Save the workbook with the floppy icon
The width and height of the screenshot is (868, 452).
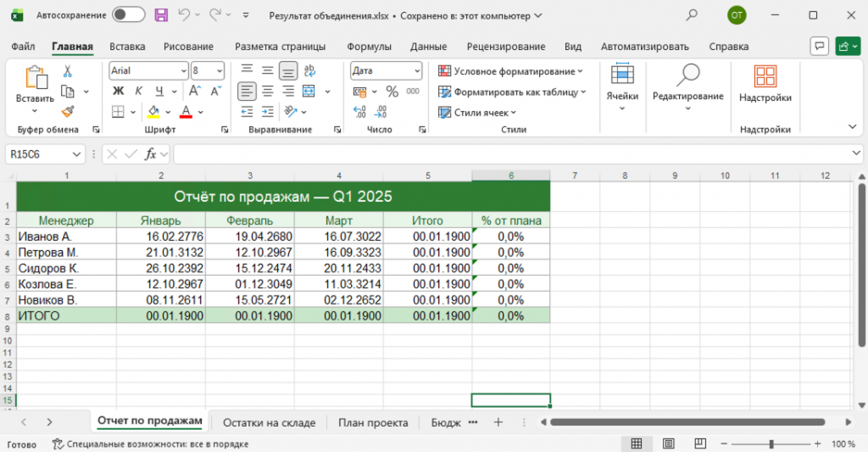point(161,15)
